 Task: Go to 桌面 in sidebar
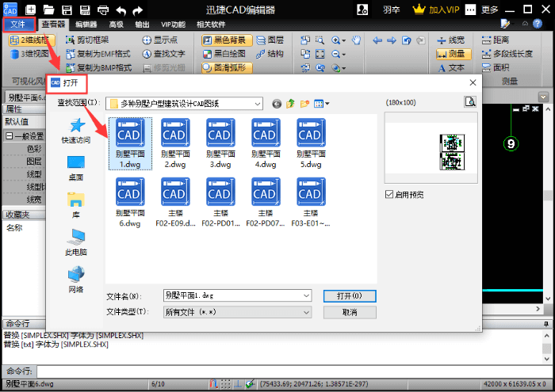[76, 168]
